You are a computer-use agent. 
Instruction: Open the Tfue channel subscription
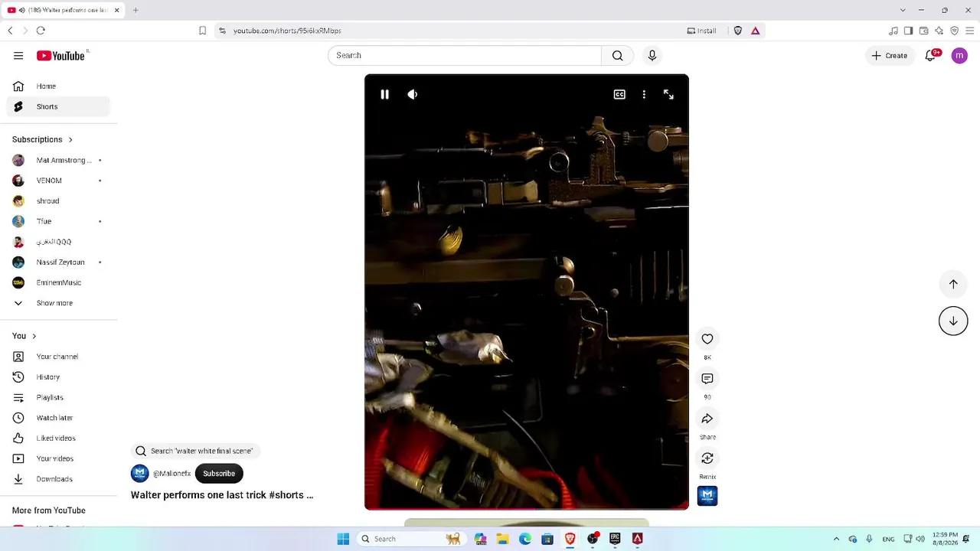[58, 221]
